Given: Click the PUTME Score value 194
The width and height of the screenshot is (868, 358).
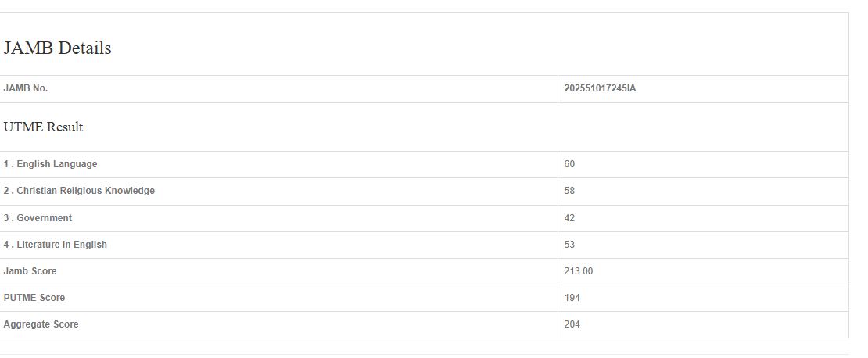Looking at the screenshot, I should coord(572,298).
